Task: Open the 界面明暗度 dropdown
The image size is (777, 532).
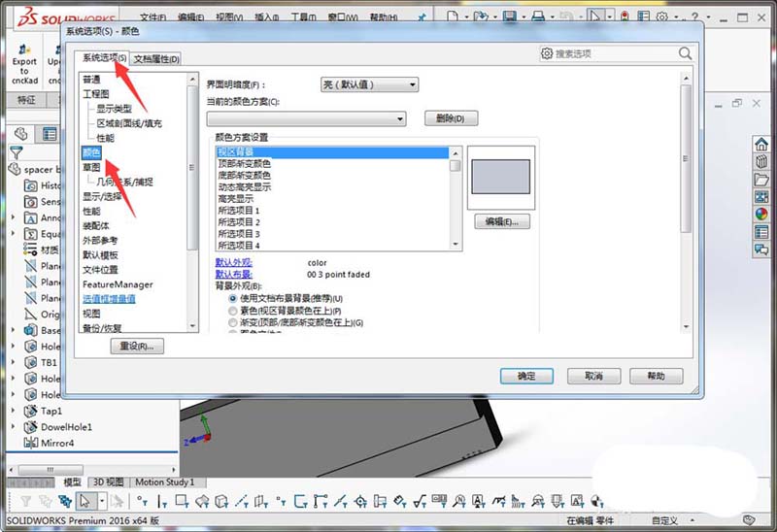Action: tap(369, 84)
